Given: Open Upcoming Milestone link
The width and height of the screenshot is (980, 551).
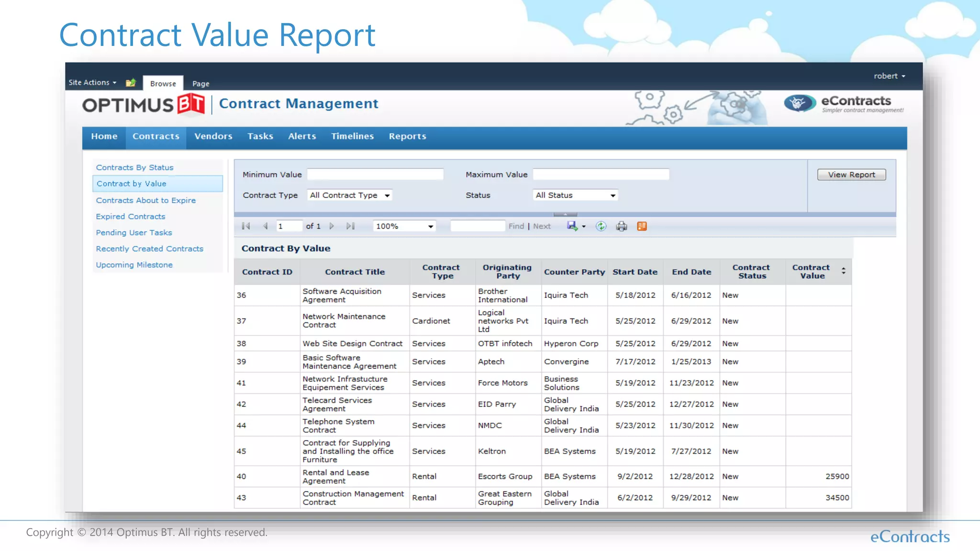Looking at the screenshot, I should [x=134, y=265].
